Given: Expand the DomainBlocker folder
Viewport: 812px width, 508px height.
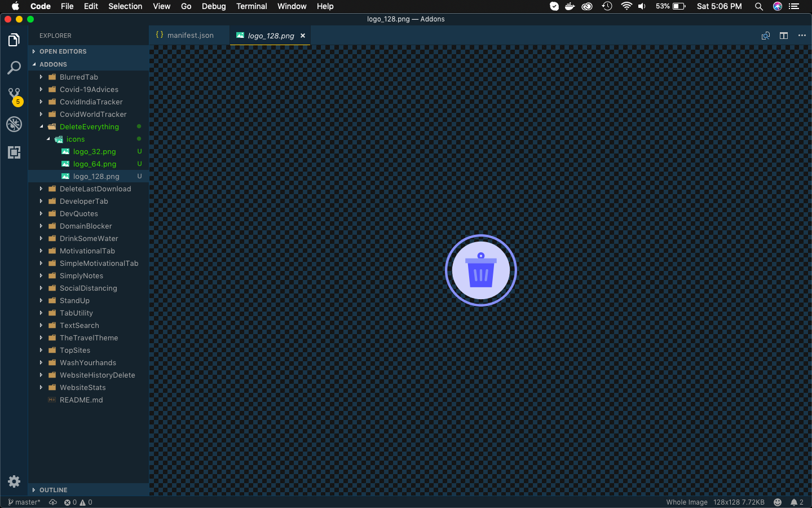Looking at the screenshot, I should click(x=89, y=226).
